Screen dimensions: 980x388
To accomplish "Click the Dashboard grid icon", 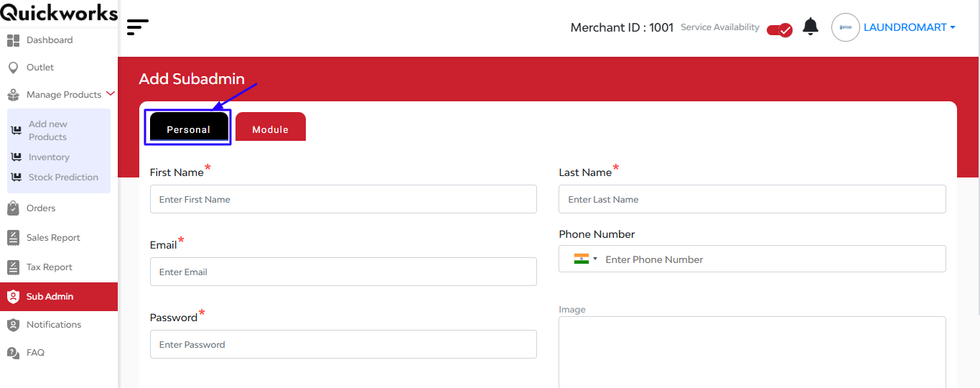I will click(x=13, y=40).
